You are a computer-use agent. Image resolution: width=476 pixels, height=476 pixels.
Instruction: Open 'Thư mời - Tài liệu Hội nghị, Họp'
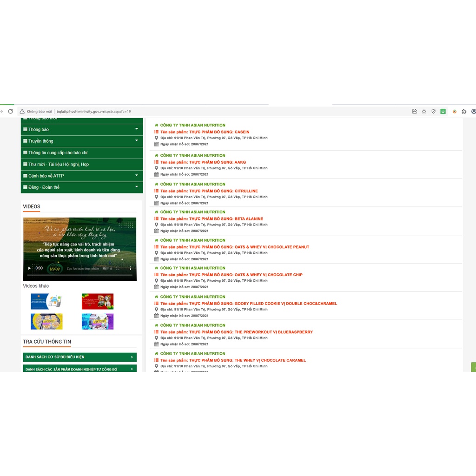pyautogui.click(x=82, y=164)
